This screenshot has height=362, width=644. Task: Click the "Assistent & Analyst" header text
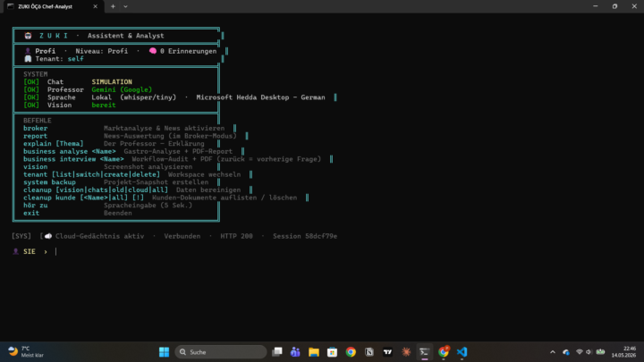point(126,36)
